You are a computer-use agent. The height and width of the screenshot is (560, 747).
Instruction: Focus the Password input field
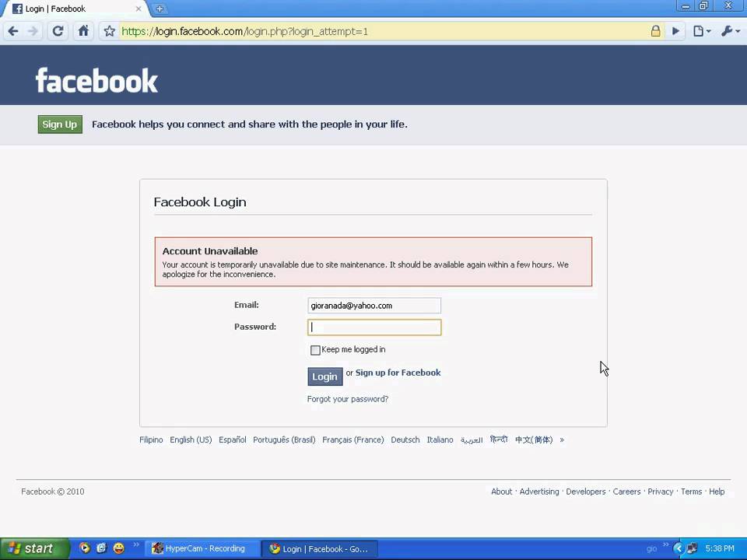[374, 327]
